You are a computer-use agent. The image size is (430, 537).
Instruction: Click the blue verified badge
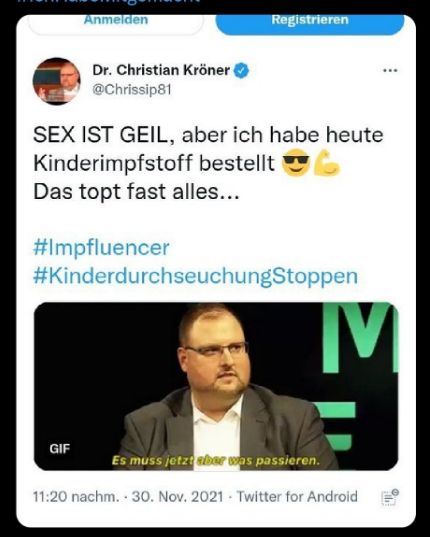241,71
